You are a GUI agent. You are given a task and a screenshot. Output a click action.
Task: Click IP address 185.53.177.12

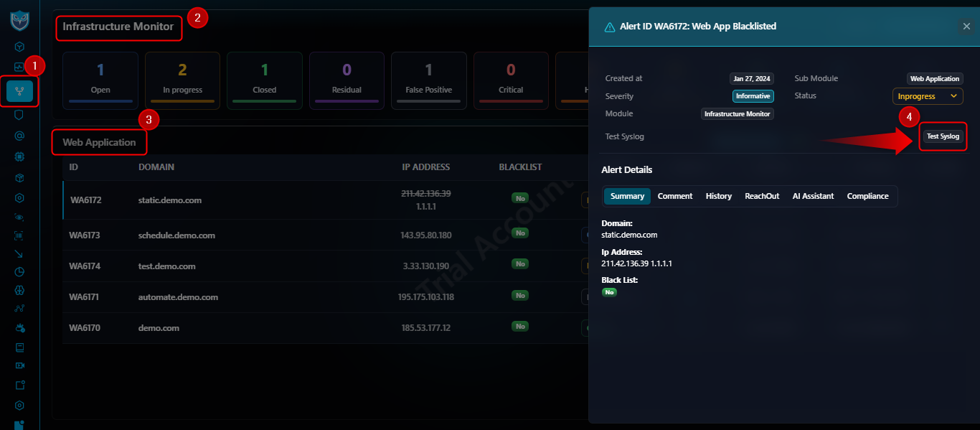426,328
